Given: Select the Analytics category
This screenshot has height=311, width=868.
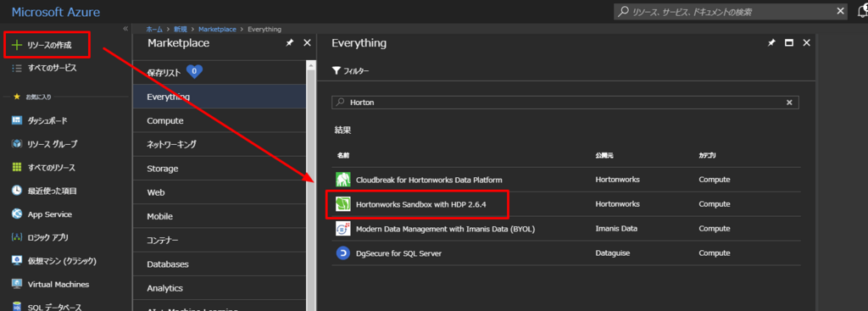Looking at the screenshot, I should pyautogui.click(x=220, y=288).
